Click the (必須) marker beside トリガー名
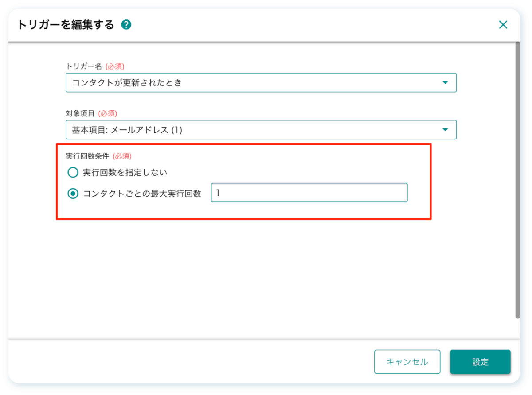 coord(115,66)
